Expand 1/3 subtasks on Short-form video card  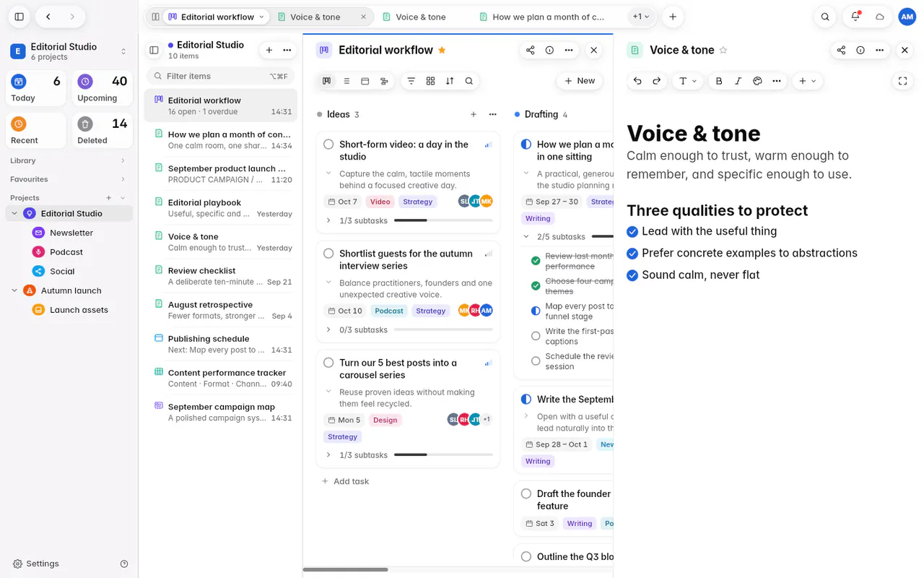tap(328, 220)
